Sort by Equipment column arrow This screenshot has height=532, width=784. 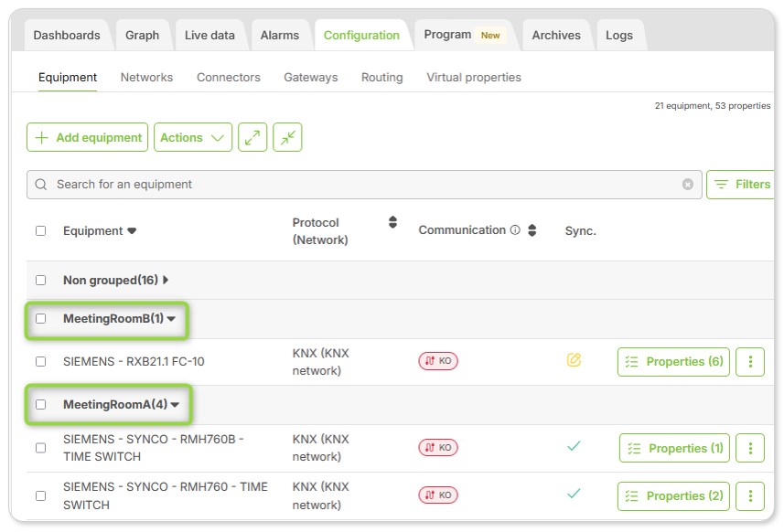[132, 230]
